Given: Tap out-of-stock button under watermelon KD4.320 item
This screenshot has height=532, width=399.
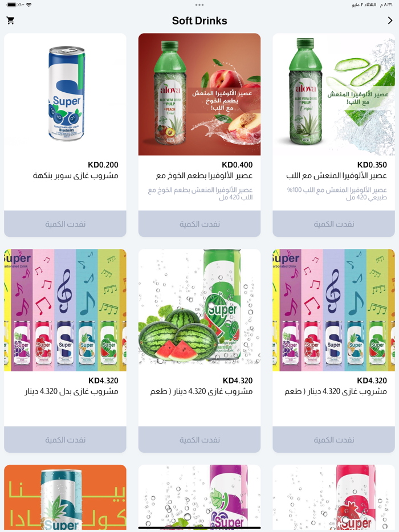Looking at the screenshot, I should [199, 440].
